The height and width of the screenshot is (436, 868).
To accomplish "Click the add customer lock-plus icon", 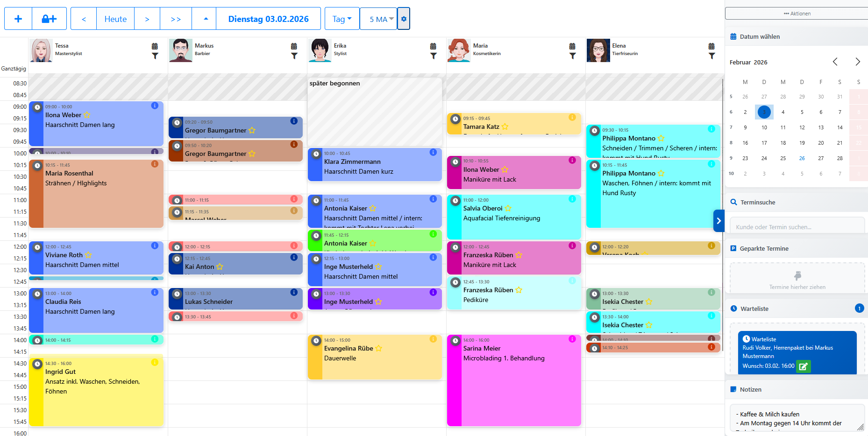I will (x=49, y=19).
